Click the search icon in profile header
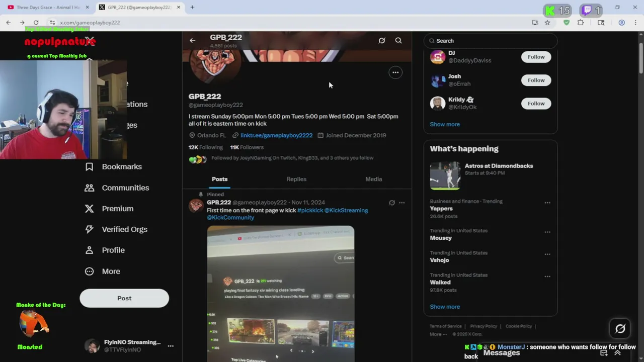 pos(398,41)
